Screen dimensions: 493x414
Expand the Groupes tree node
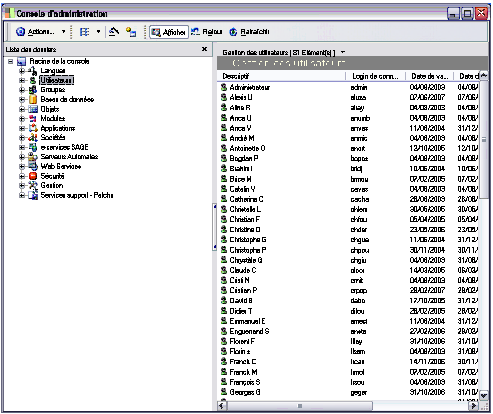tap(22, 90)
